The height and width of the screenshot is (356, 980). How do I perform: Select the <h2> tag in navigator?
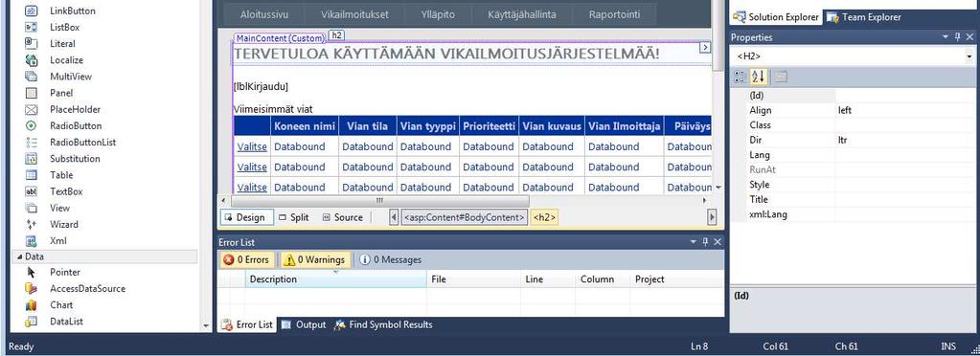pos(544,217)
